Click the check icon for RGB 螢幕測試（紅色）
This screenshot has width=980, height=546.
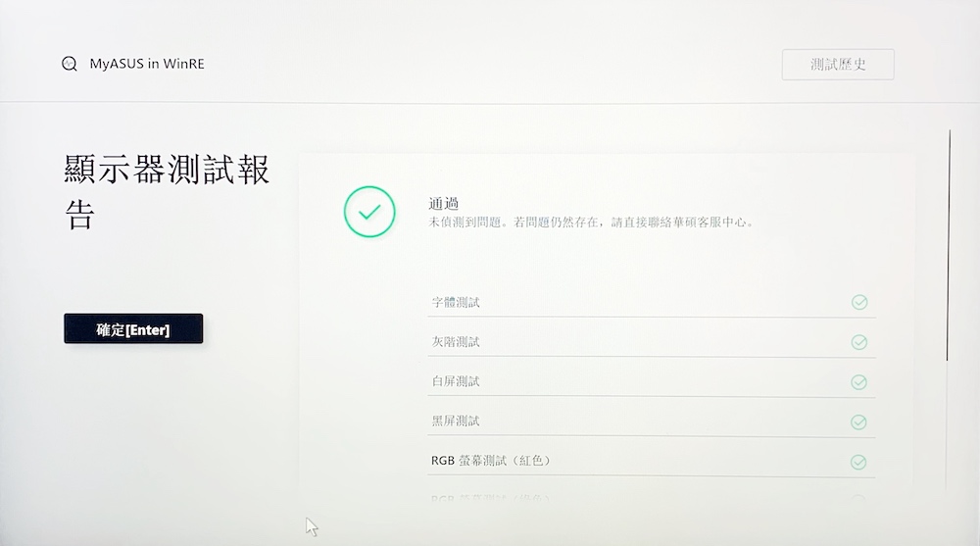point(859,462)
